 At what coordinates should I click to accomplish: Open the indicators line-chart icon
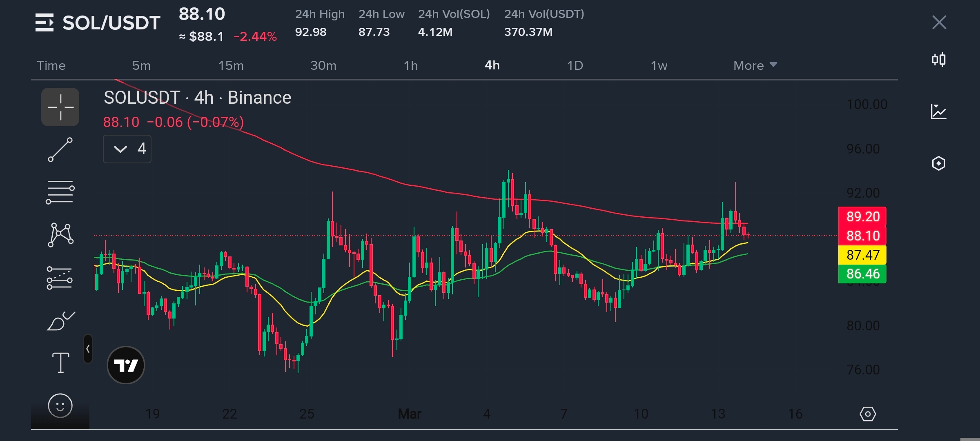939,111
